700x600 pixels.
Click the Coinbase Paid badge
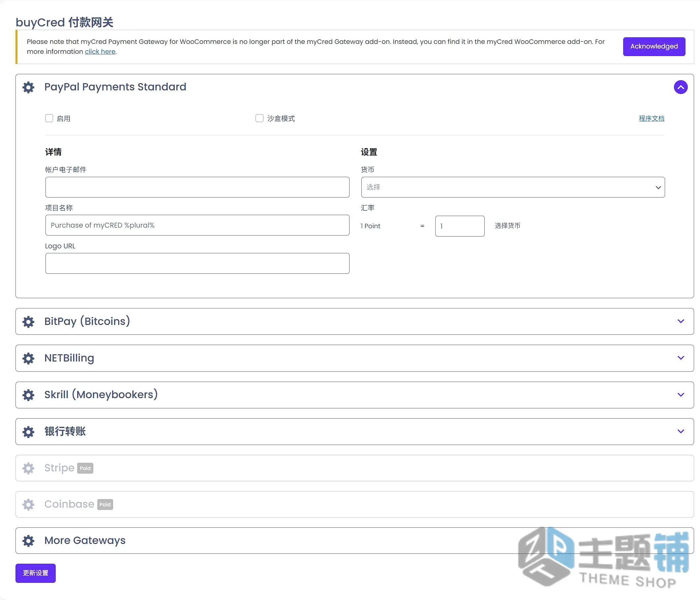105,504
